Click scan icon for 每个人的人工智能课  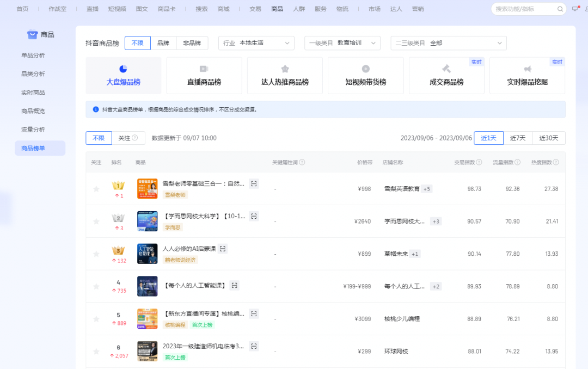[234, 286]
